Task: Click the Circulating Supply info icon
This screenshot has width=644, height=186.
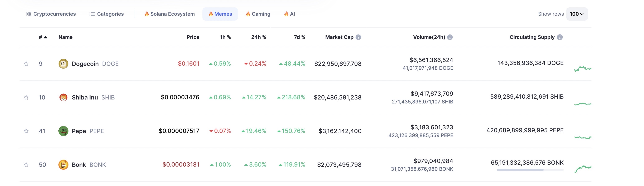Action: (560, 37)
